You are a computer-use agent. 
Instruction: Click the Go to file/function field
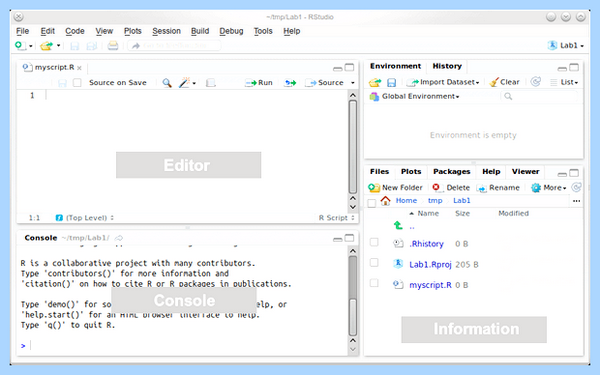(x=174, y=46)
